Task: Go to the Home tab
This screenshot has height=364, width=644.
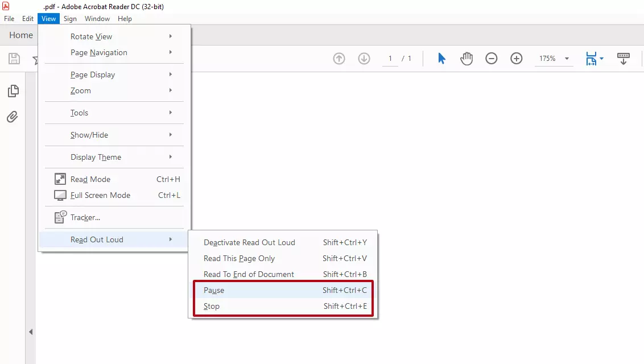Action: click(21, 35)
